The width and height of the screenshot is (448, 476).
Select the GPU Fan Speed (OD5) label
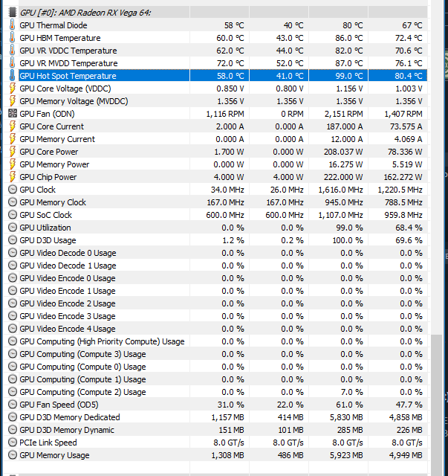point(59,405)
